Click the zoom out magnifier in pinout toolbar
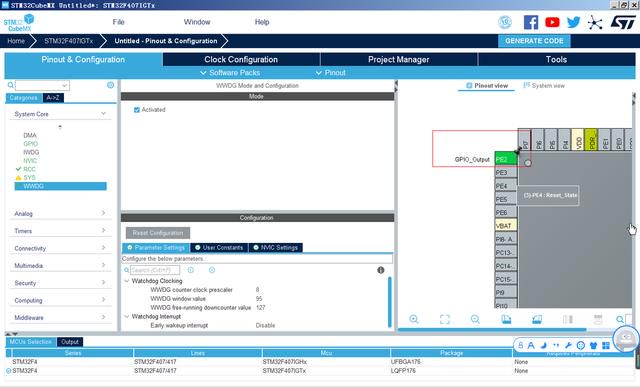The width and height of the screenshot is (640, 388). point(475,319)
